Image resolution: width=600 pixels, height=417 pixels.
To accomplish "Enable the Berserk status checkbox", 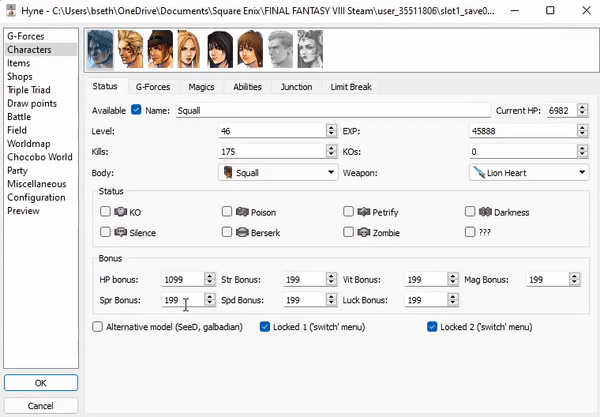I will click(227, 231).
